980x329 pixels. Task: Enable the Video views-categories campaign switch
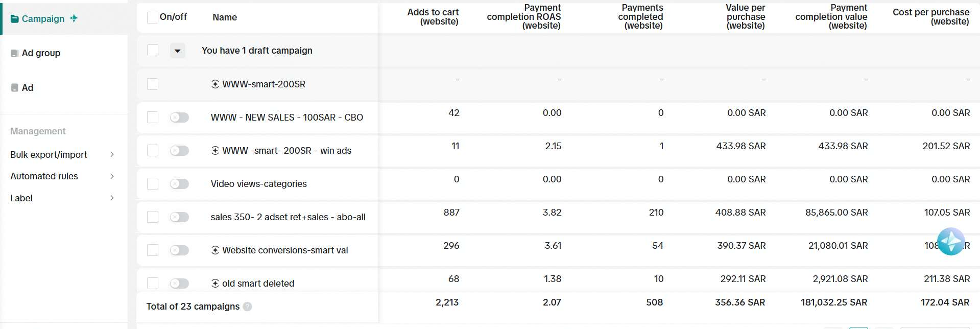(x=179, y=184)
